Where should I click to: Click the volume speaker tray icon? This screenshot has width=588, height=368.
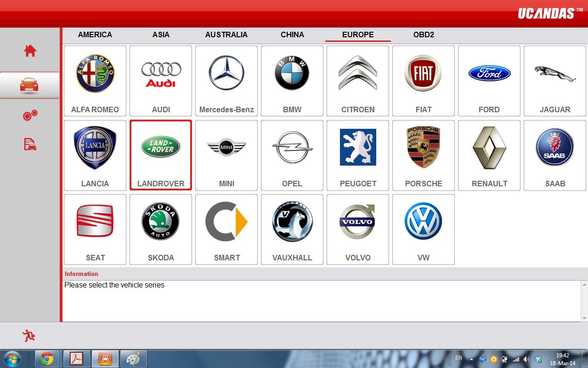526,359
